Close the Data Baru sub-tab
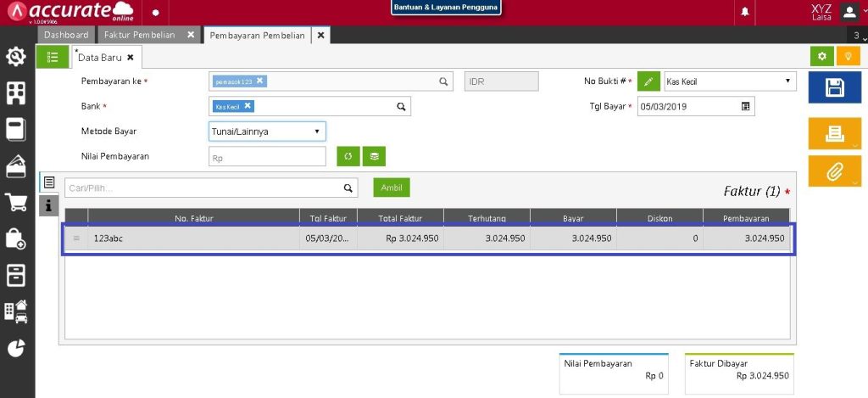 click(130, 57)
